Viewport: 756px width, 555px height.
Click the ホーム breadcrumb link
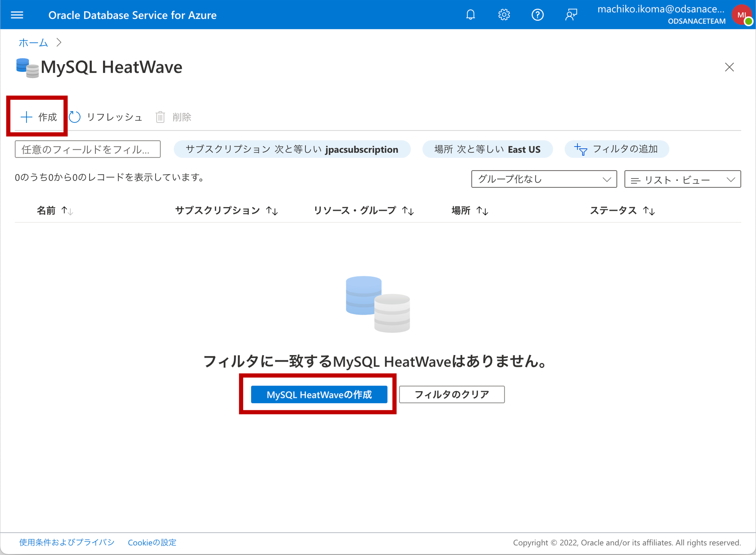click(x=33, y=43)
